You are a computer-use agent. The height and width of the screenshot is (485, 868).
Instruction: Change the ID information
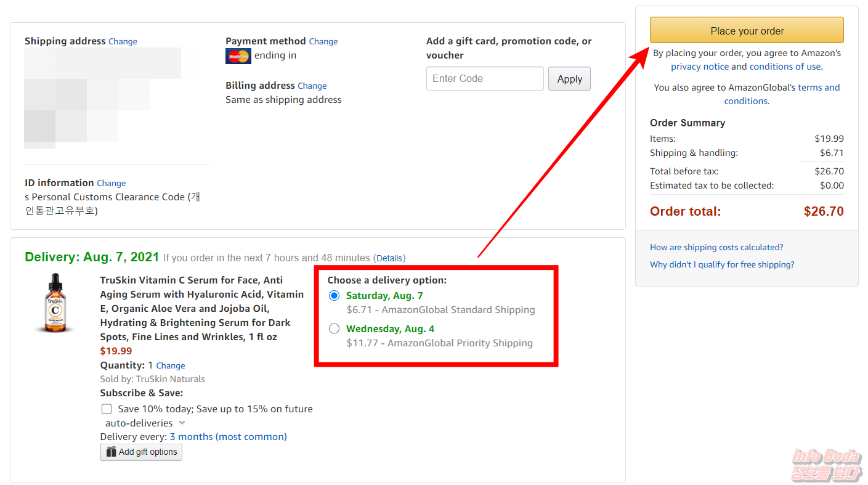tap(111, 183)
